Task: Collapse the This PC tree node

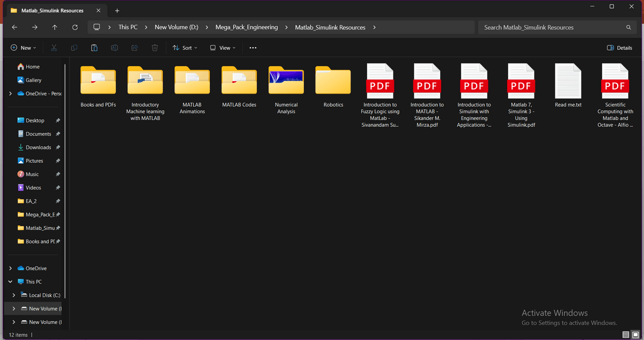Action: 11,281
